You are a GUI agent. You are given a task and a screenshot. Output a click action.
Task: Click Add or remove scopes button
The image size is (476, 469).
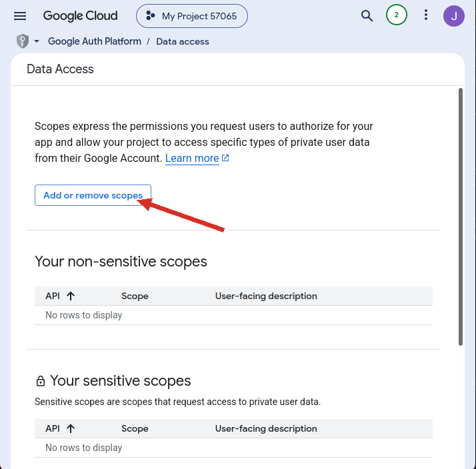click(93, 195)
